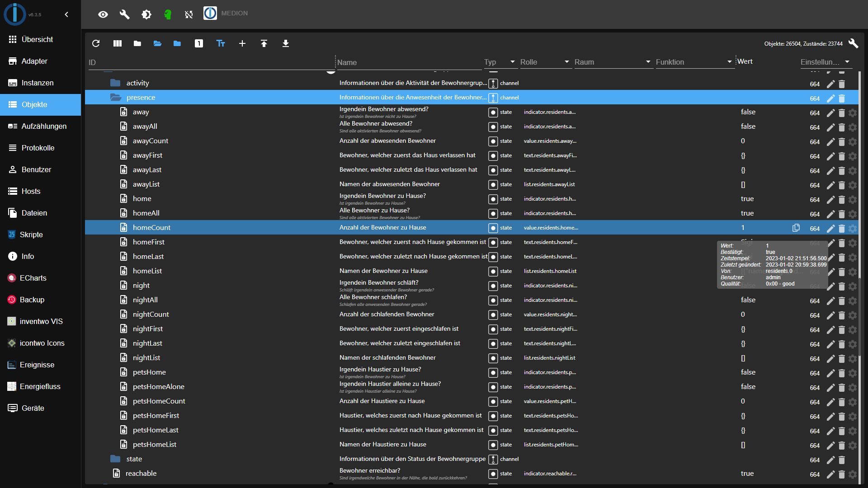Go to the ECharts page

40,278
